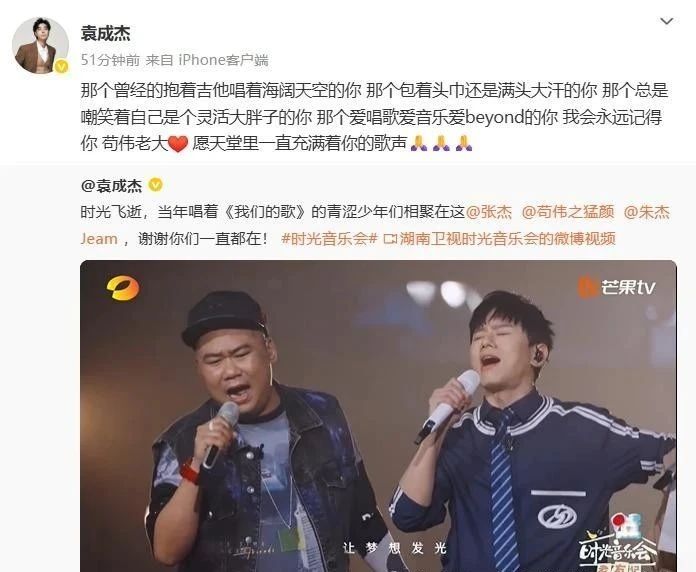This screenshot has height=572, width=696.
Task: Click the Hunan TV logo on video
Action: click(x=123, y=288)
